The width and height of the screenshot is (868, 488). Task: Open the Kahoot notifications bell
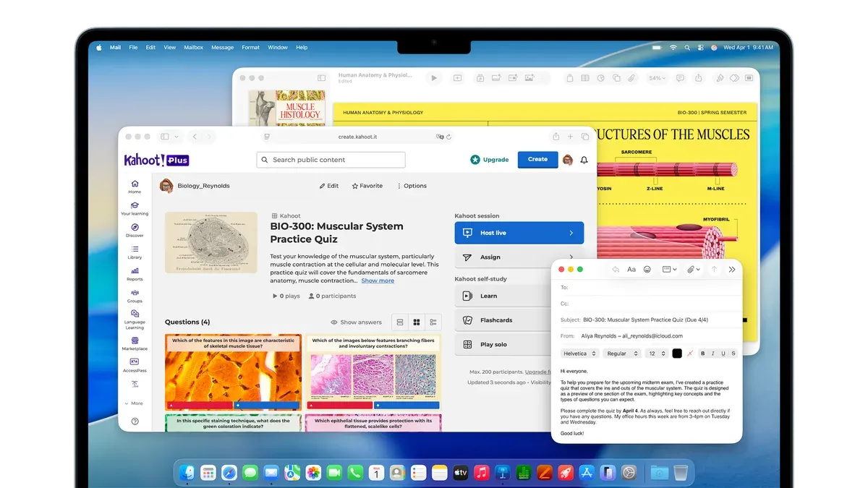coord(584,160)
